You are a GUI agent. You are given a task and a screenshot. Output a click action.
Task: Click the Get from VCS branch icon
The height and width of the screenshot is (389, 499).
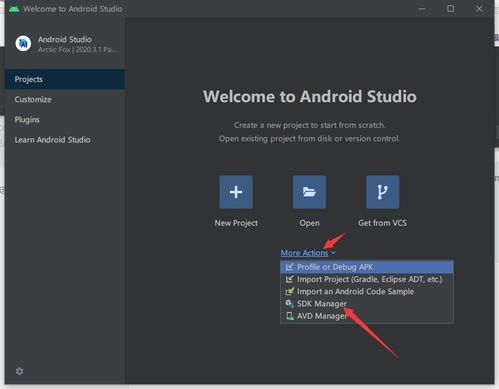point(382,192)
